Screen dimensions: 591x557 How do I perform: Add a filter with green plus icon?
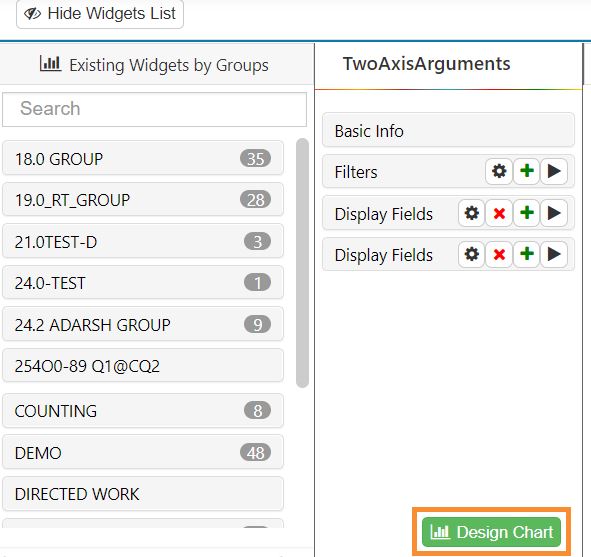click(527, 171)
